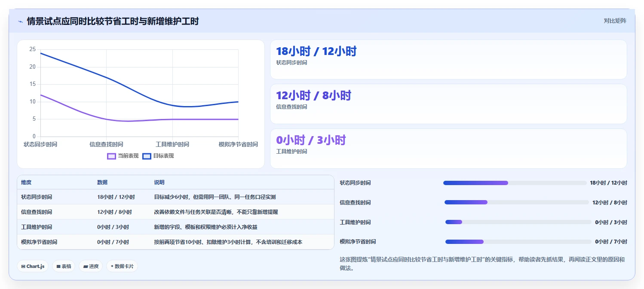Screen dimensions: 644x289
Task: Click the Chart.js chip at the bottom
Action: (x=33, y=266)
